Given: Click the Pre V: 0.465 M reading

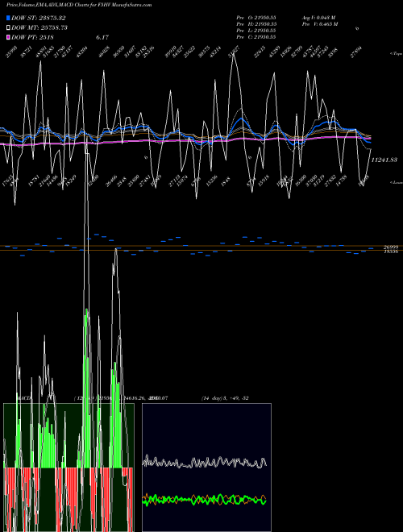Looking at the screenshot, I should point(319,24).
